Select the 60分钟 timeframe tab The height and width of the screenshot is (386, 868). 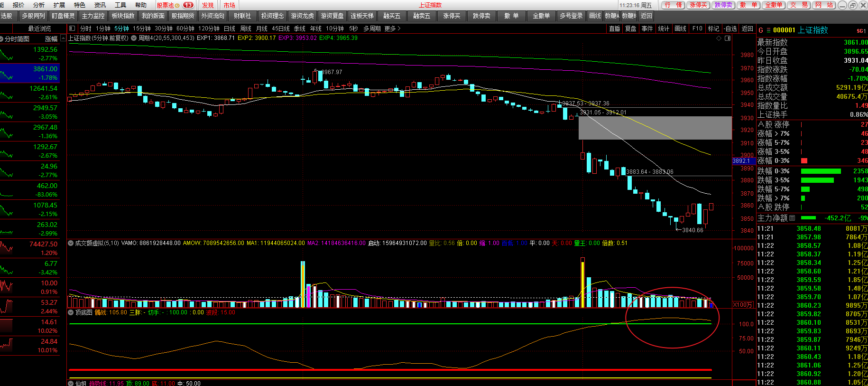click(x=185, y=28)
